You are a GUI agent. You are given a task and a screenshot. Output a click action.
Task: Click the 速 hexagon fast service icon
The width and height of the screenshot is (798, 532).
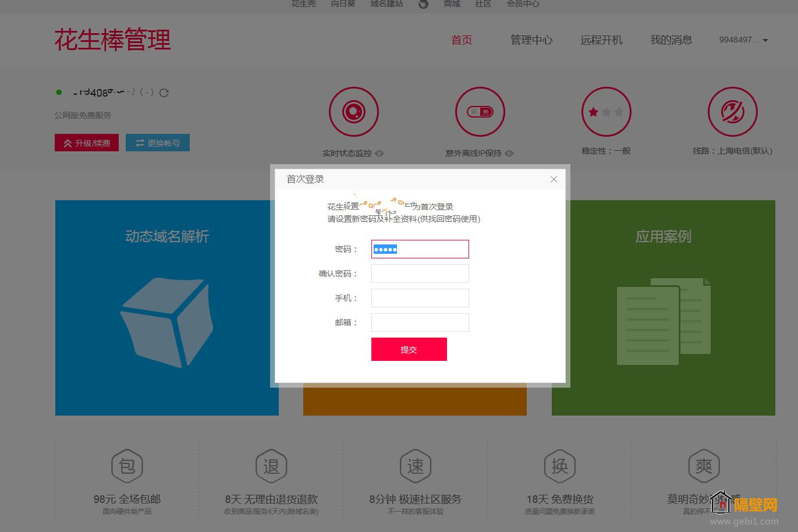tap(416, 466)
